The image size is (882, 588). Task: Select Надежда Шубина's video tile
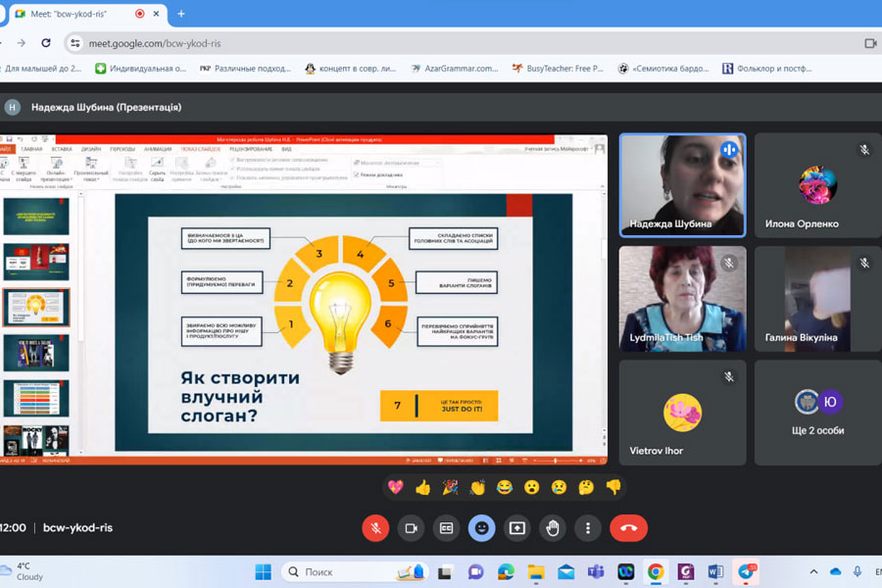[682, 185]
